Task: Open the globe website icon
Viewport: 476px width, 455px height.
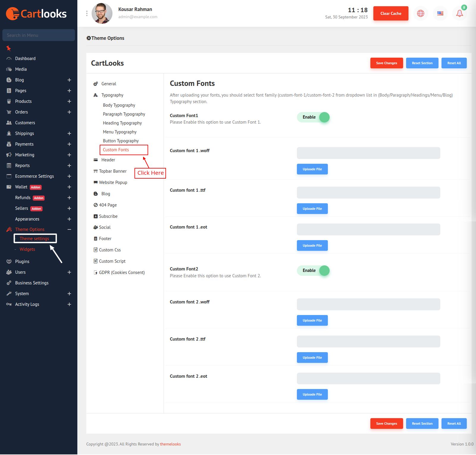Action: coord(420,13)
